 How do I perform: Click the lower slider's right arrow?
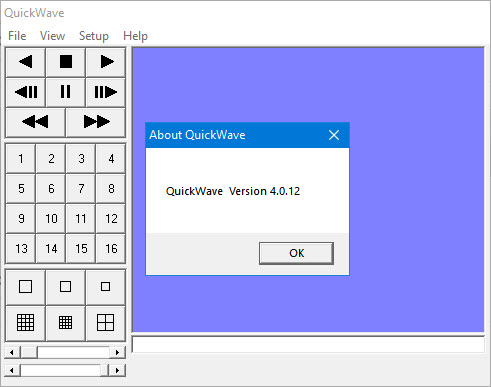click(x=117, y=370)
